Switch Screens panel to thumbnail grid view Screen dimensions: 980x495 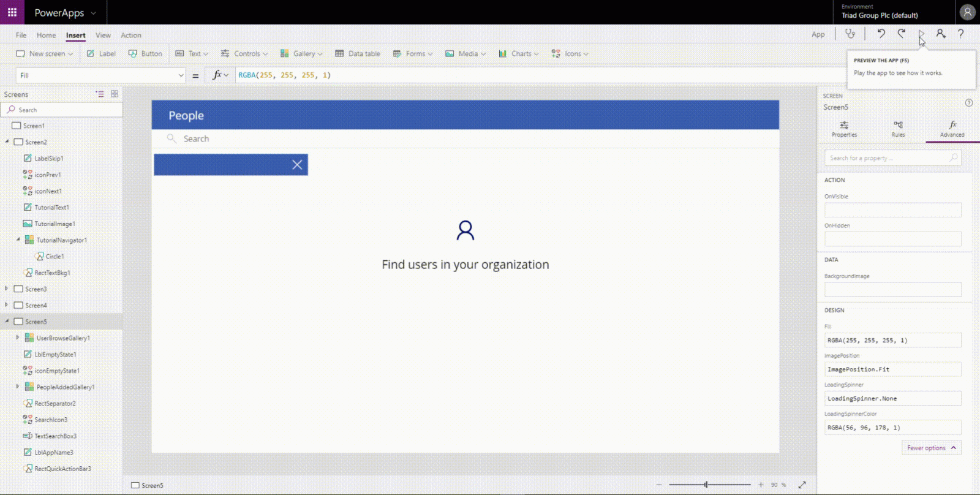point(115,94)
